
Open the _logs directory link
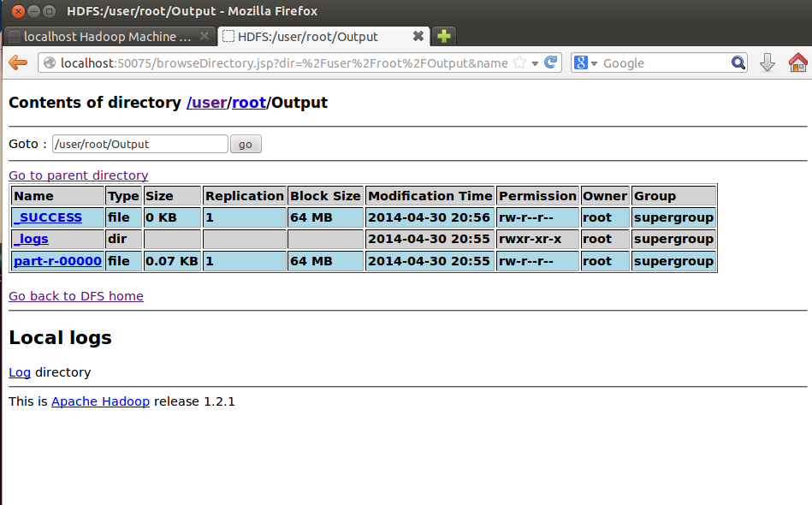(x=31, y=240)
